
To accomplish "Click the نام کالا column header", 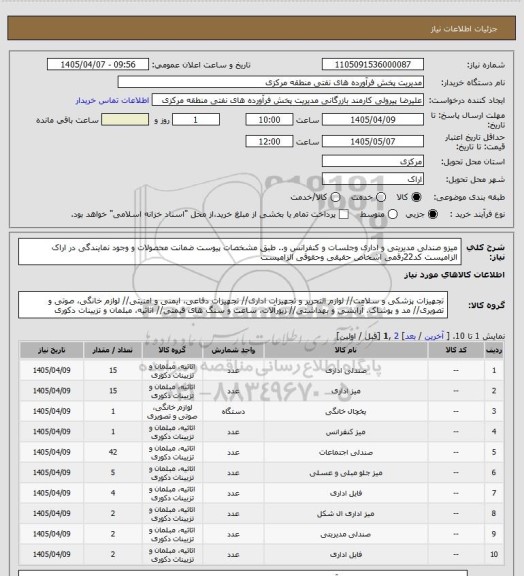I will pyautogui.click(x=346, y=350).
